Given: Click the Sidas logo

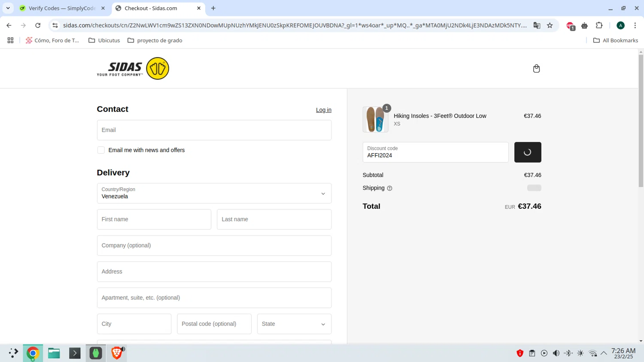Looking at the screenshot, I should coord(133,69).
